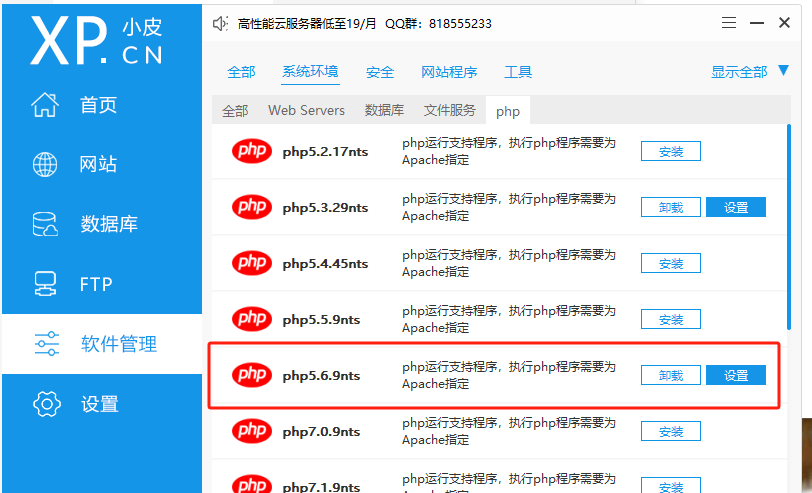Expand the 显示全部 dropdown arrow
Image resolution: width=812 pixels, height=493 pixels.
(x=783, y=70)
